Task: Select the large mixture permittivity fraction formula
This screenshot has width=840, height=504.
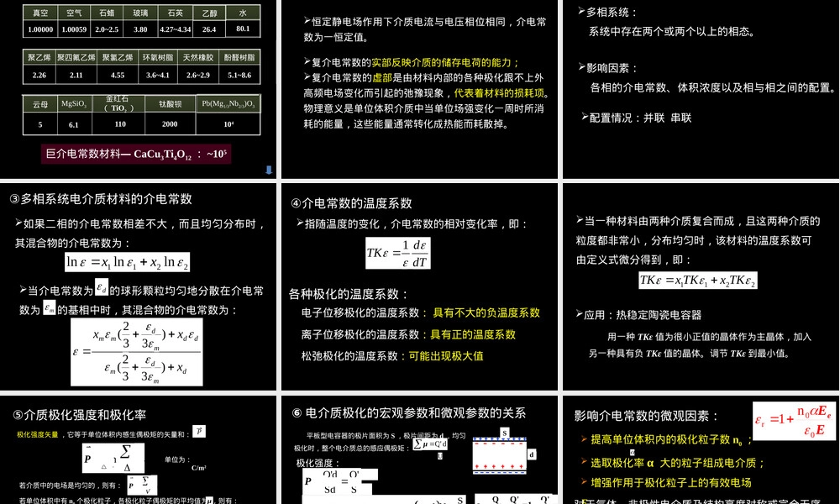Action: click(x=137, y=352)
